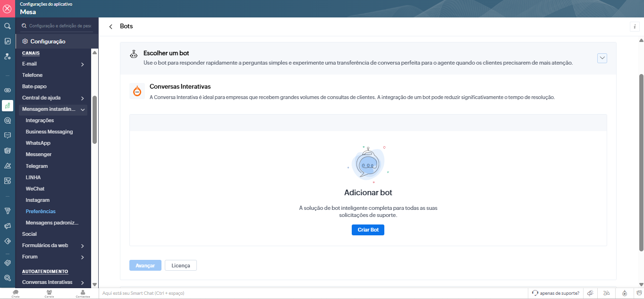Click the Zia icon in the bottom bar
This screenshot has height=299, width=644.
pyautogui.click(x=607, y=293)
